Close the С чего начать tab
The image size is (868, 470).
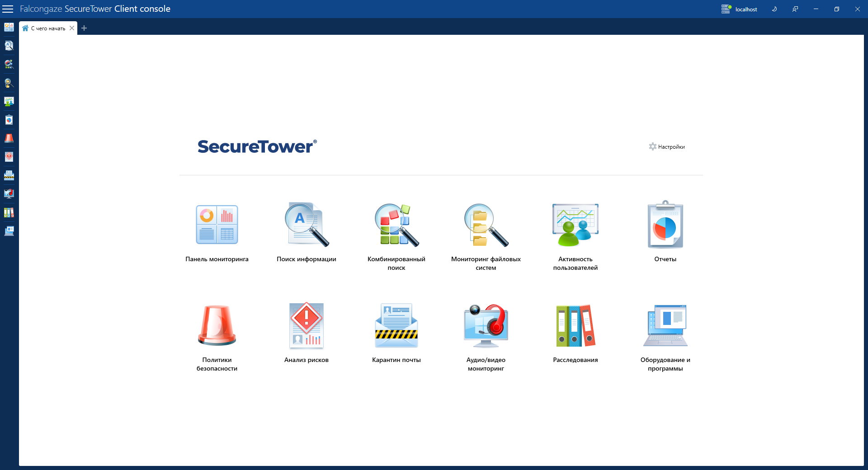(72, 28)
